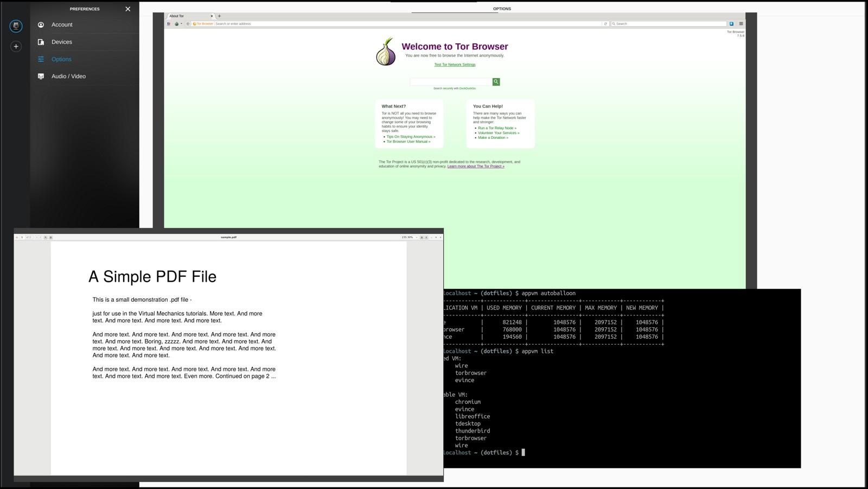Click the OPTIONS header in Wire
This screenshot has width=868, height=489.
pos(502,9)
